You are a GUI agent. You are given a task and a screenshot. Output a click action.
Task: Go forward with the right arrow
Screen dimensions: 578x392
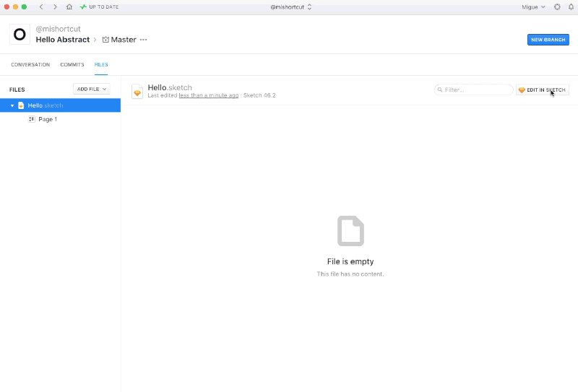(55, 6)
